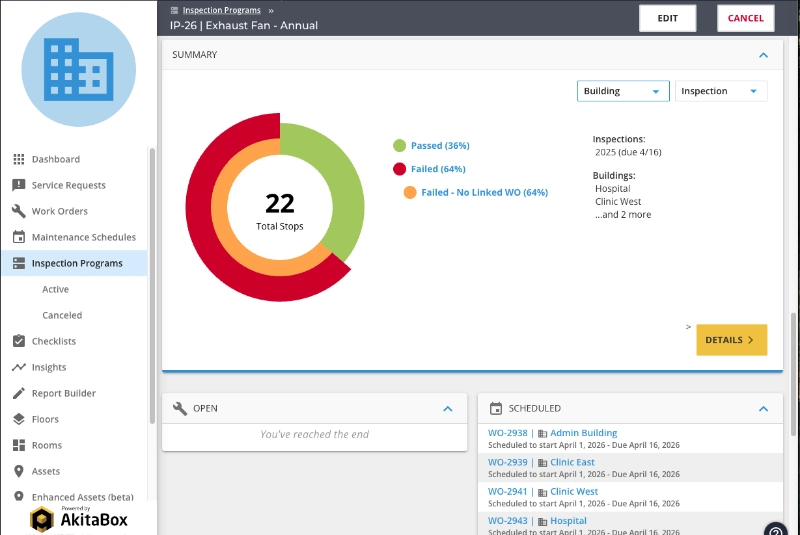Click the Report Builder pencil icon
This screenshot has height=535, width=800.
point(19,393)
